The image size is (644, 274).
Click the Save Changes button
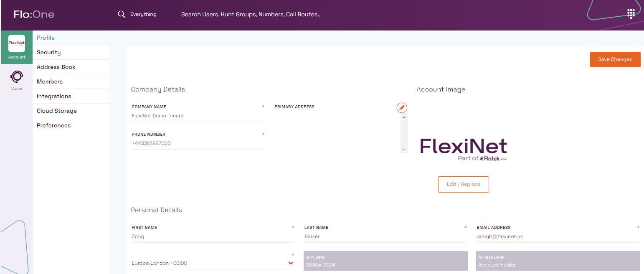coord(615,59)
